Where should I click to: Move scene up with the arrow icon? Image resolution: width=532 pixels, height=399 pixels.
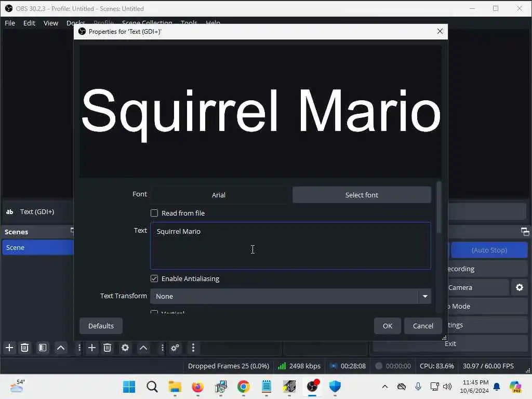61,348
